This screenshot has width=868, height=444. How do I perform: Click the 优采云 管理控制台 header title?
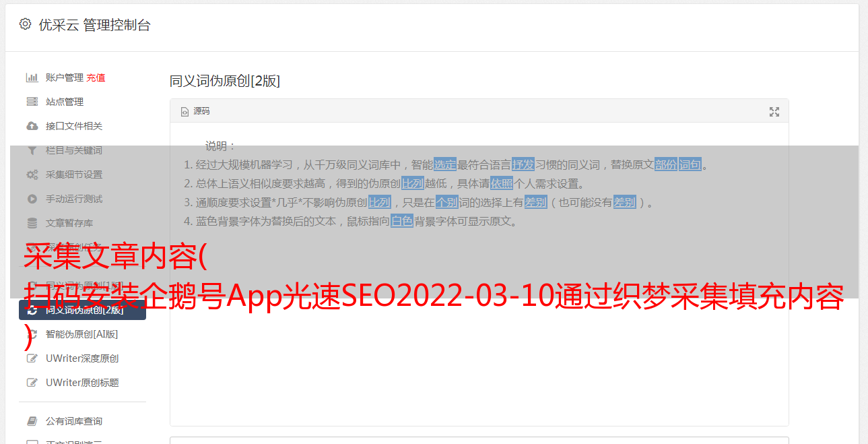94,25
